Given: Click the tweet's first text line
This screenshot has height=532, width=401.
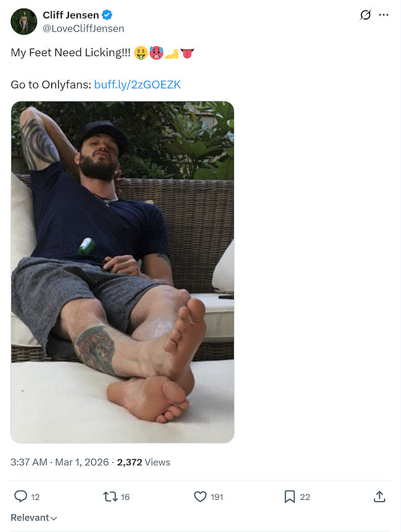Looking at the screenshot, I should [x=71, y=53].
